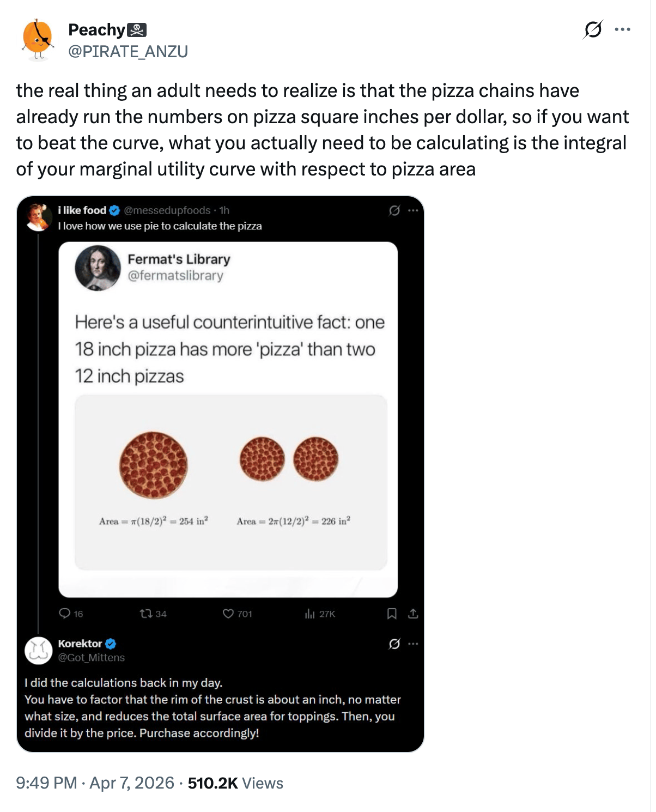Click the 9:49 PM Apr 7, 2026 timestamp

(95, 783)
